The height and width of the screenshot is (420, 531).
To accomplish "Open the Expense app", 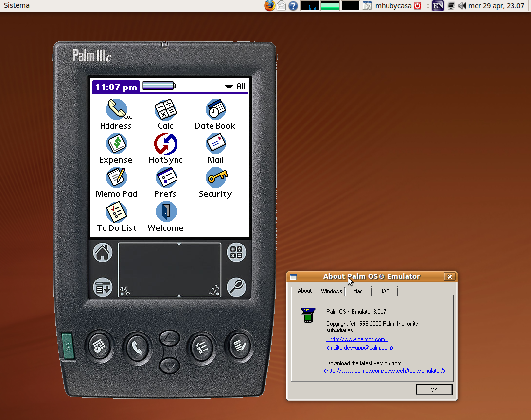I will click(116, 149).
